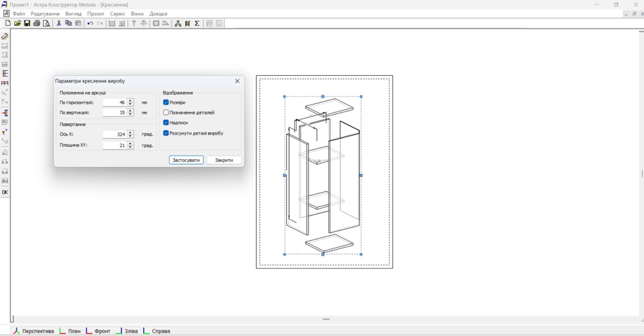Viewport: 644px width, 336px height.
Task: Click the bottom-right selection handle of drawing
Action: 361,254
